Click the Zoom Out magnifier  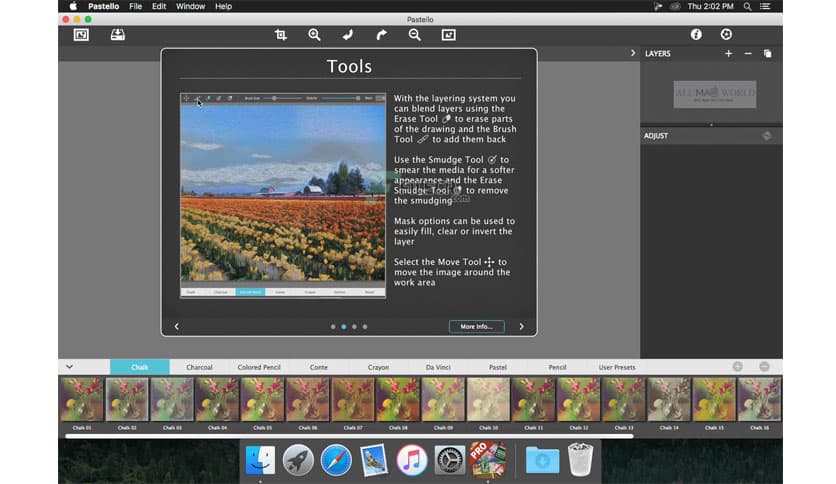(415, 35)
